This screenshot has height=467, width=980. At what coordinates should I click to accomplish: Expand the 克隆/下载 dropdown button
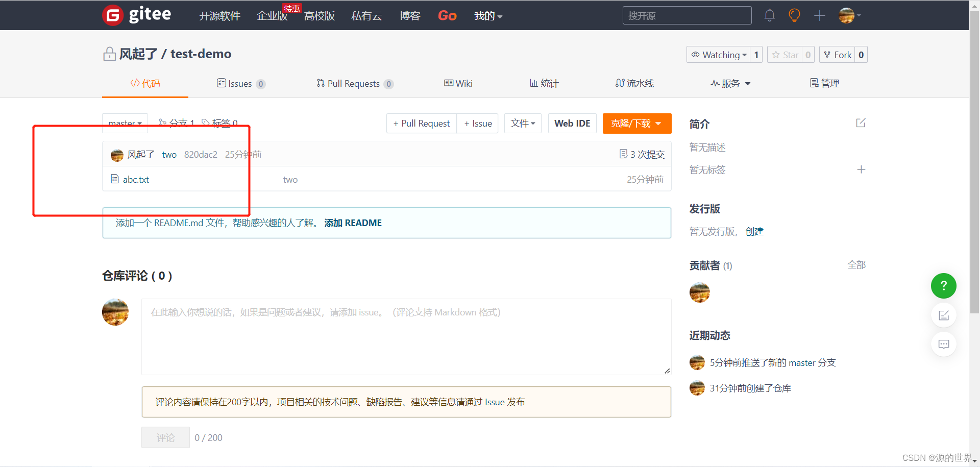click(636, 124)
